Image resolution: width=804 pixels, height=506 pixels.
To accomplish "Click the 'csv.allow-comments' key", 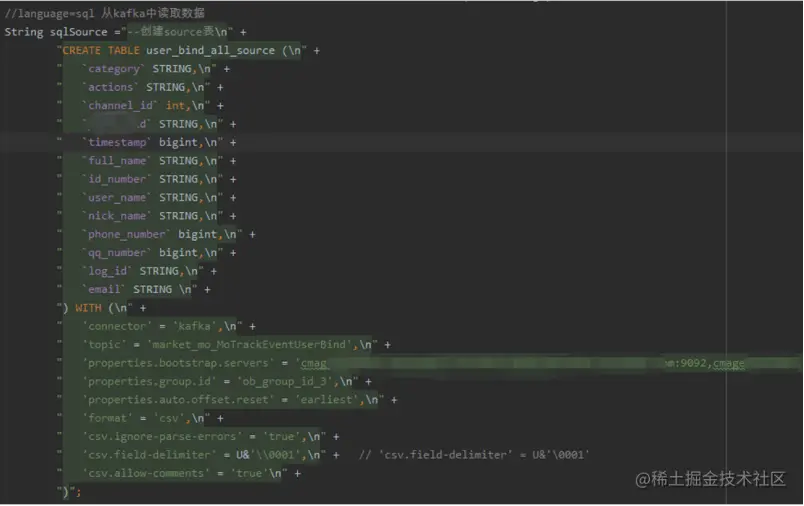I will pos(146,473).
